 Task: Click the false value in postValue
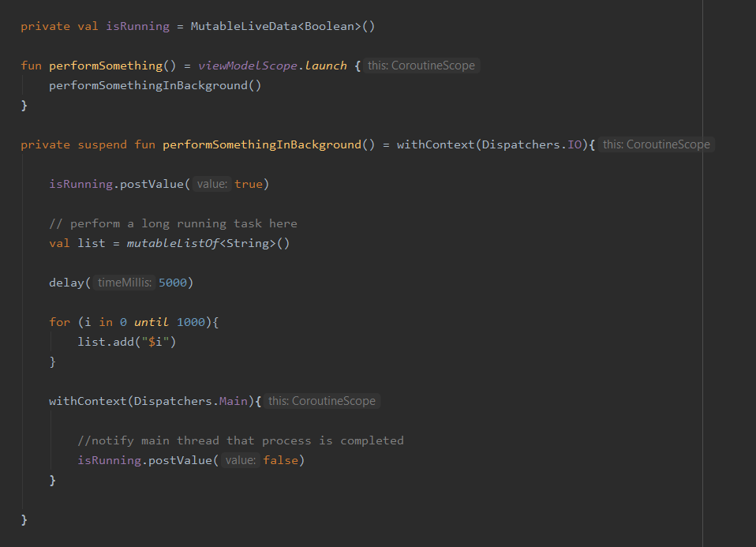[281, 461]
